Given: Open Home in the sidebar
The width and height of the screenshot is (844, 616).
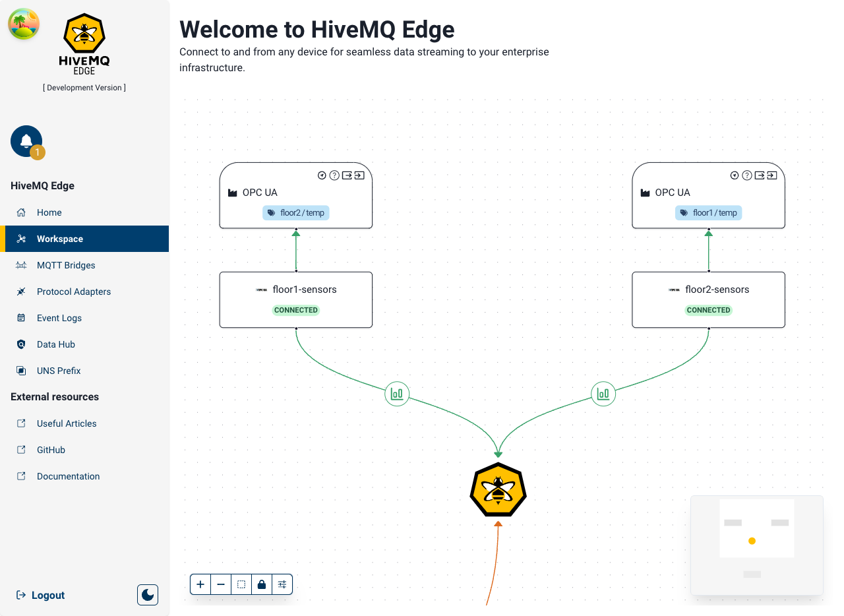Looking at the screenshot, I should click(84, 212).
